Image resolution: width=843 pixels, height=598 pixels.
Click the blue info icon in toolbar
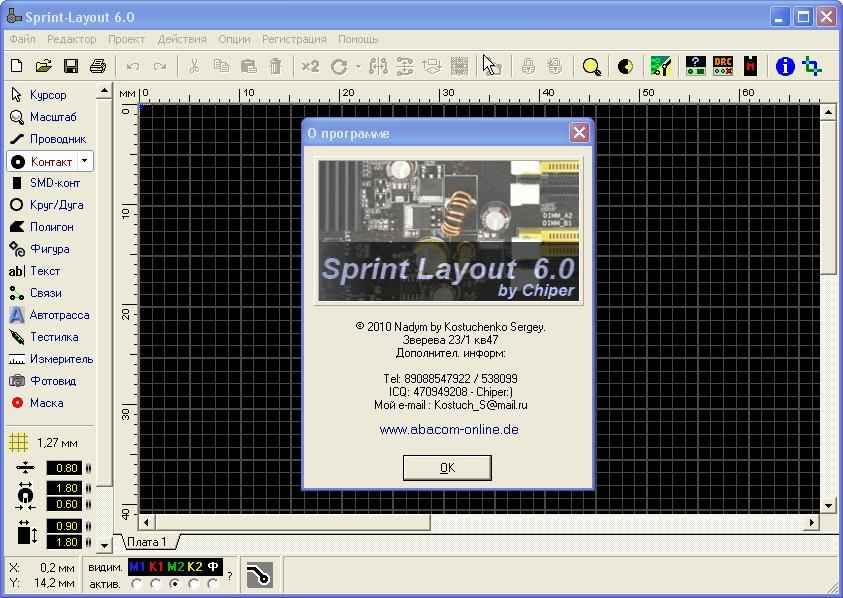(785, 66)
